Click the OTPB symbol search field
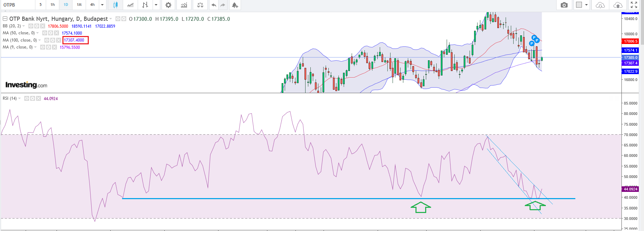644x231 pixels. tap(17, 5)
